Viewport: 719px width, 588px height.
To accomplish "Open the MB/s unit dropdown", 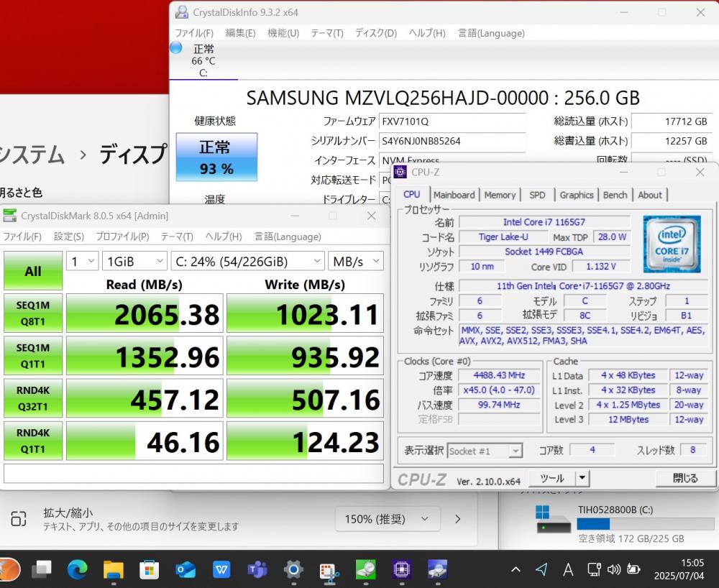I will 356,262.
